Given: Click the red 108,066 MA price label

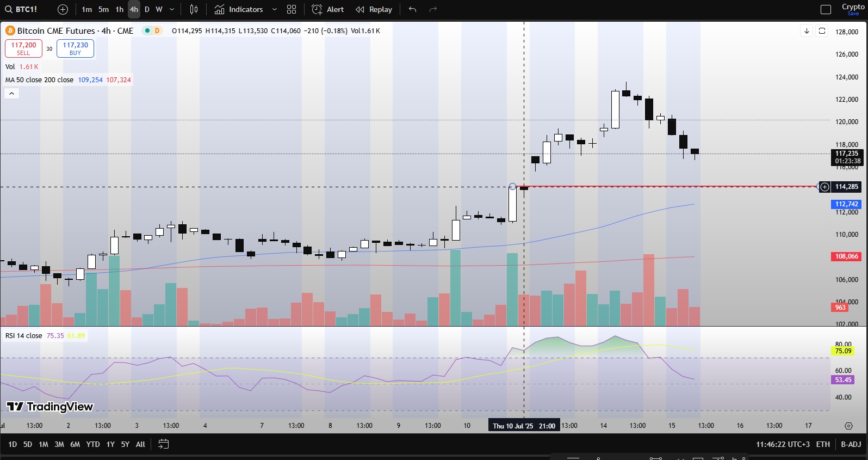Looking at the screenshot, I should (x=846, y=256).
